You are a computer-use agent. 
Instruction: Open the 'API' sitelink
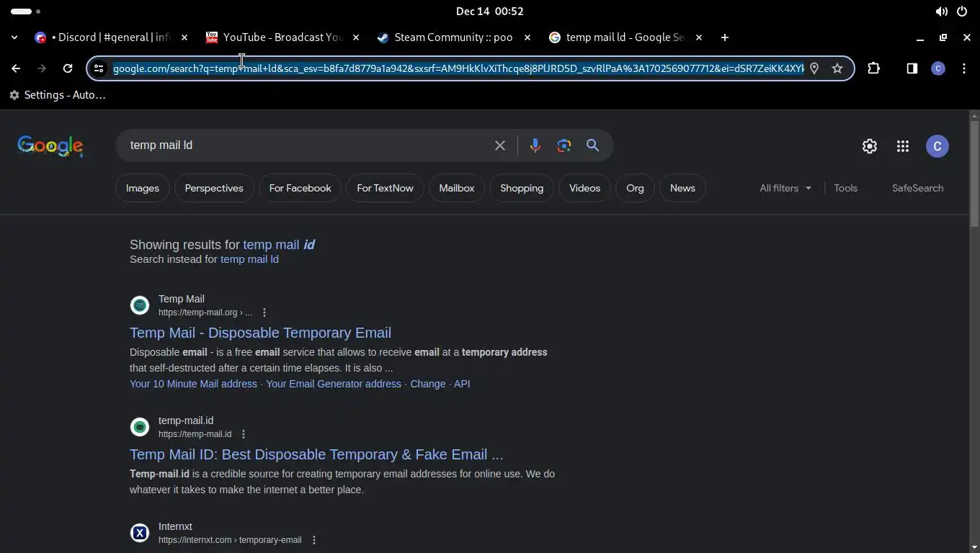pyautogui.click(x=462, y=384)
